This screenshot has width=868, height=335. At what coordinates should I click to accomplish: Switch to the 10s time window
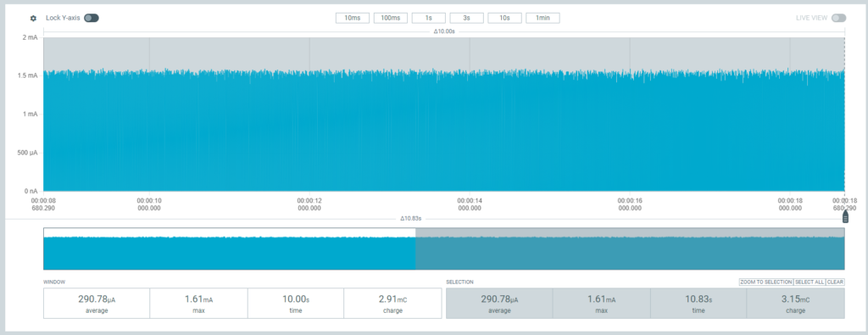505,18
